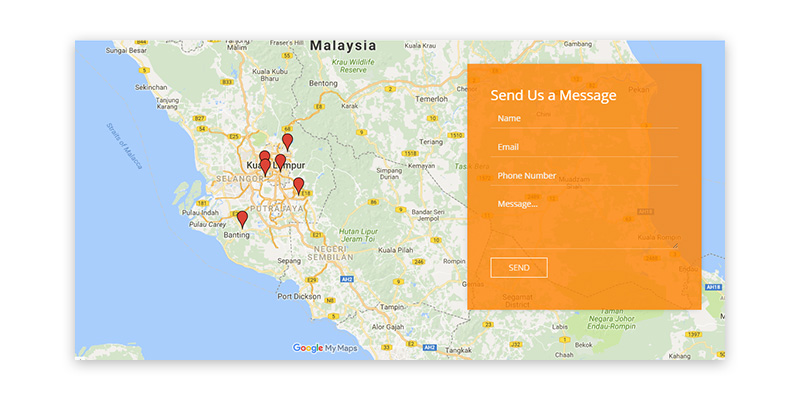Click the Bekok town label
800x400 pixels.
click(583, 345)
